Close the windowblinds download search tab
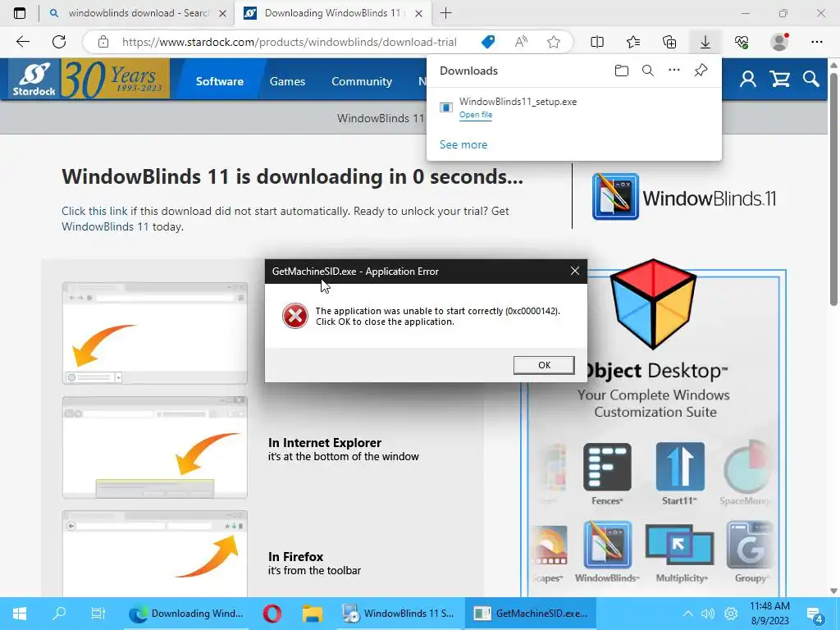This screenshot has height=630, width=840. click(x=223, y=13)
